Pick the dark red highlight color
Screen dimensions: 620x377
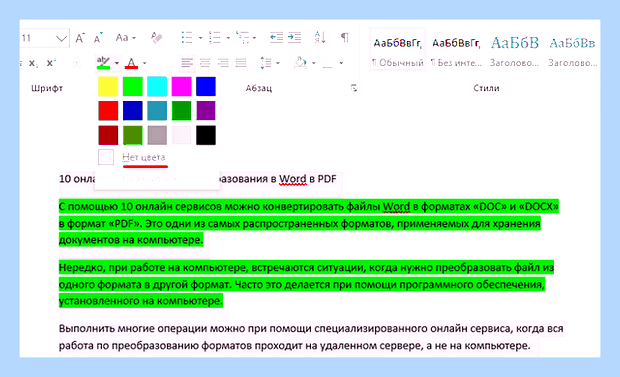[108, 135]
